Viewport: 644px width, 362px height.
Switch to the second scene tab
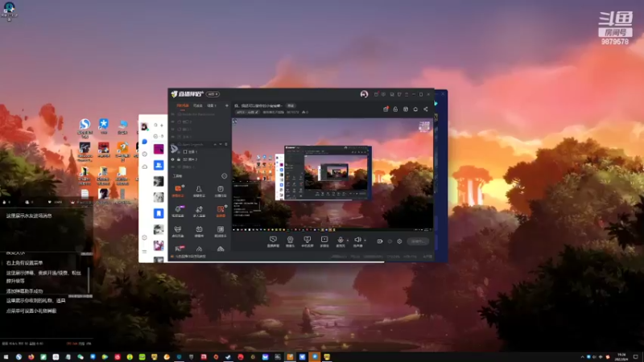[x=197, y=105]
